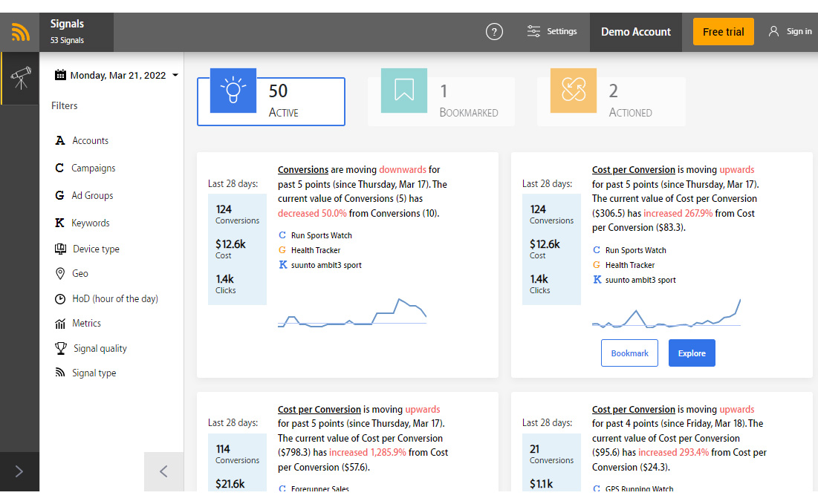Click keyword 'K' icon in the decreased 50.0% card
Viewport: 818px width, 504px height.
click(283, 265)
